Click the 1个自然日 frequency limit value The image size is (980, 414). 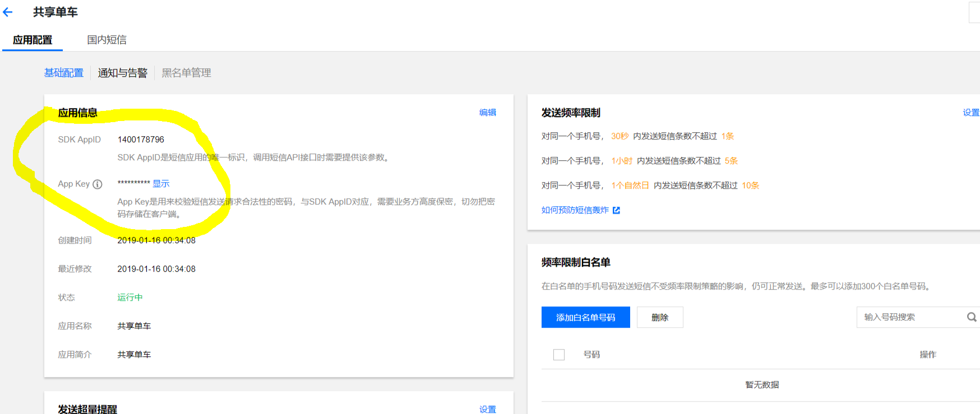click(x=630, y=185)
